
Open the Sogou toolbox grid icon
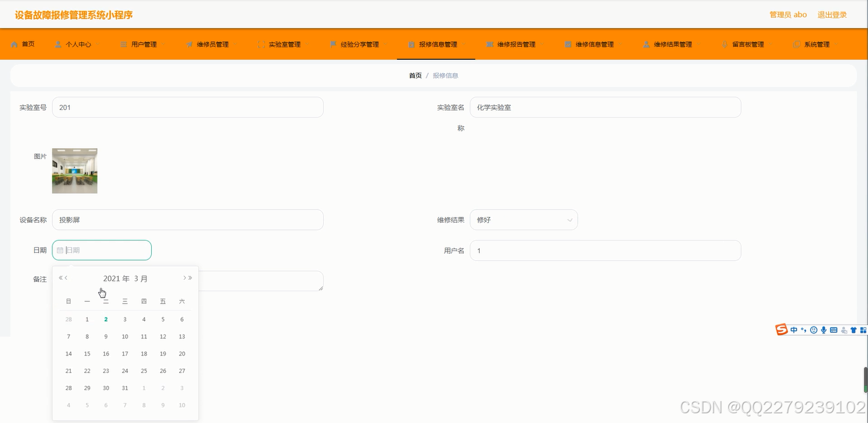click(864, 330)
